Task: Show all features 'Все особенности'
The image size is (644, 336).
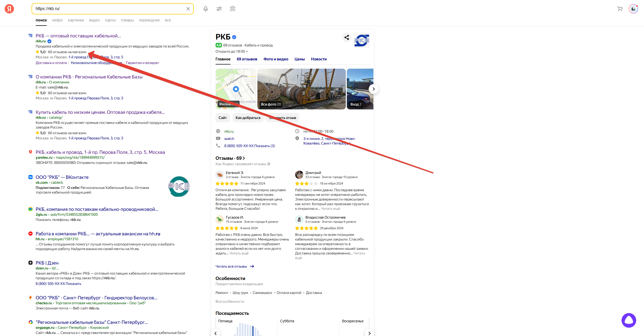Action: pos(230,301)
